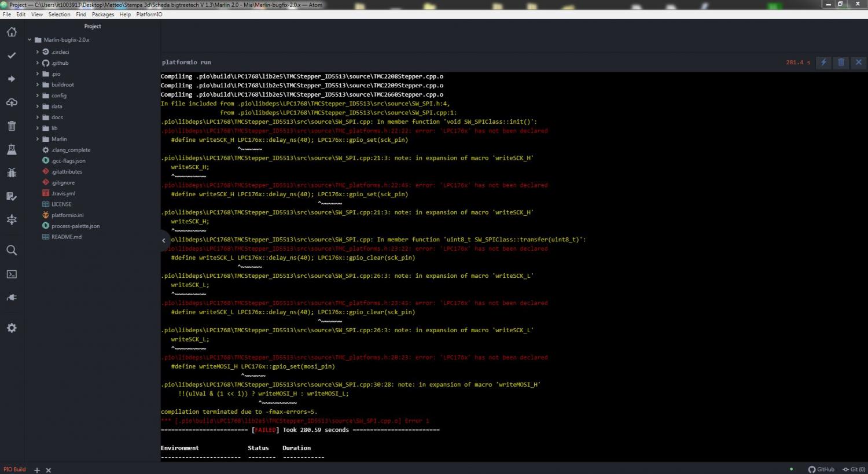Open the .gitattributes file
Image resolution: width=868 pixels, height=474 pixels.
(67, 172)
